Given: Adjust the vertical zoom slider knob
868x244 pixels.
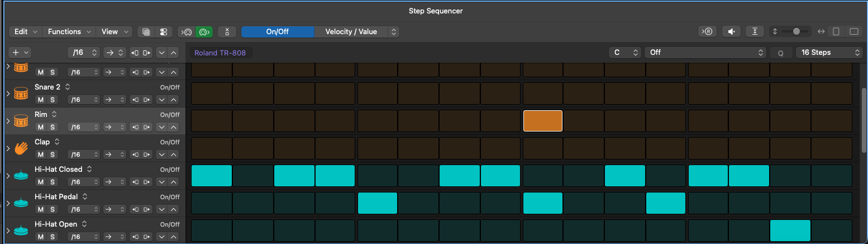Looking at the screenshot, I should pos(796,32).
